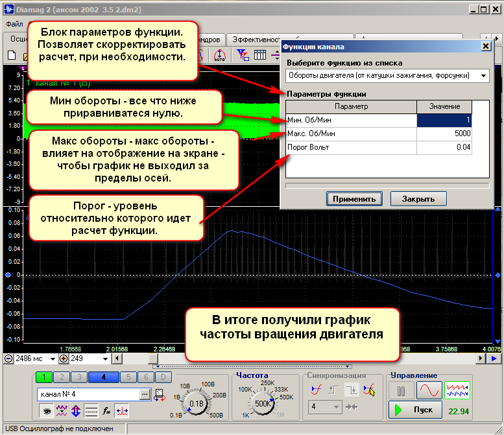Click the blue vertical arrows icon

coord(76,410)
